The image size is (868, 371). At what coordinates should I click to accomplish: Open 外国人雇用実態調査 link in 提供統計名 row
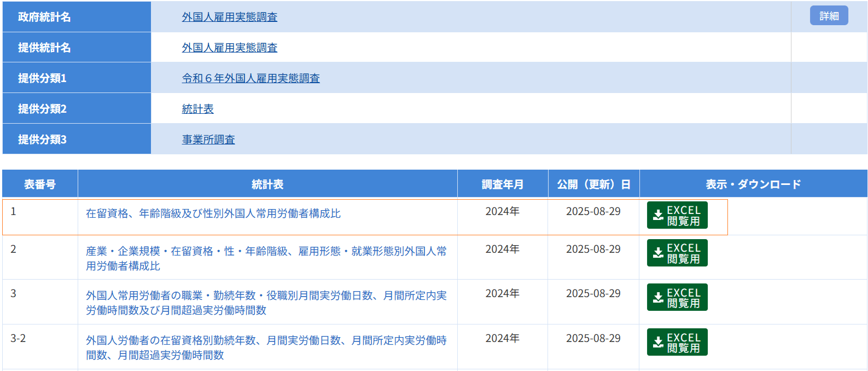(230, 48)
